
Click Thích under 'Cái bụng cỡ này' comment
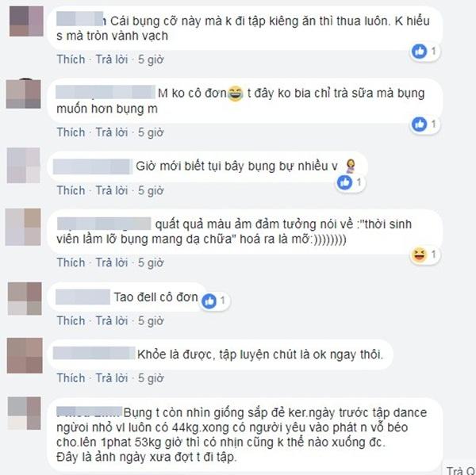point(71,59)
